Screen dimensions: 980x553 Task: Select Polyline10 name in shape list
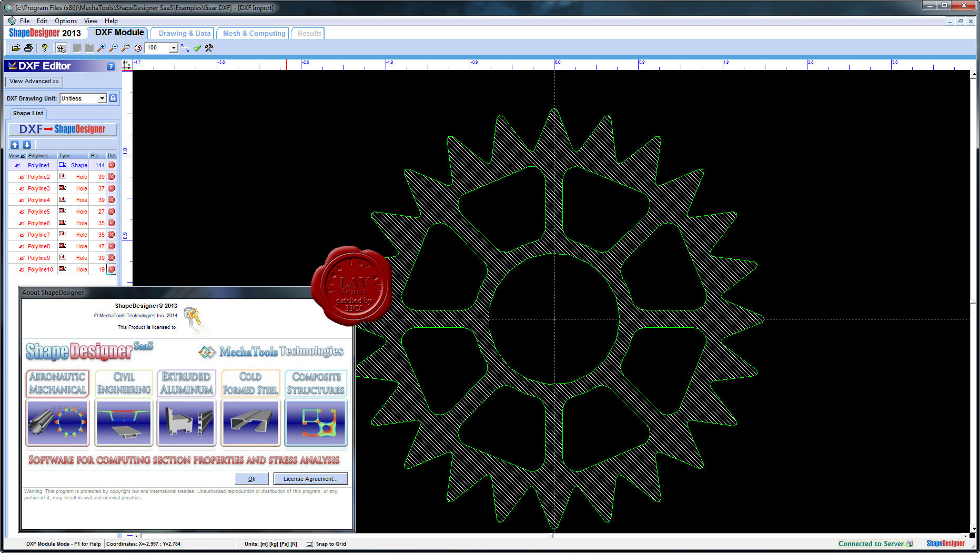[41, 269]
